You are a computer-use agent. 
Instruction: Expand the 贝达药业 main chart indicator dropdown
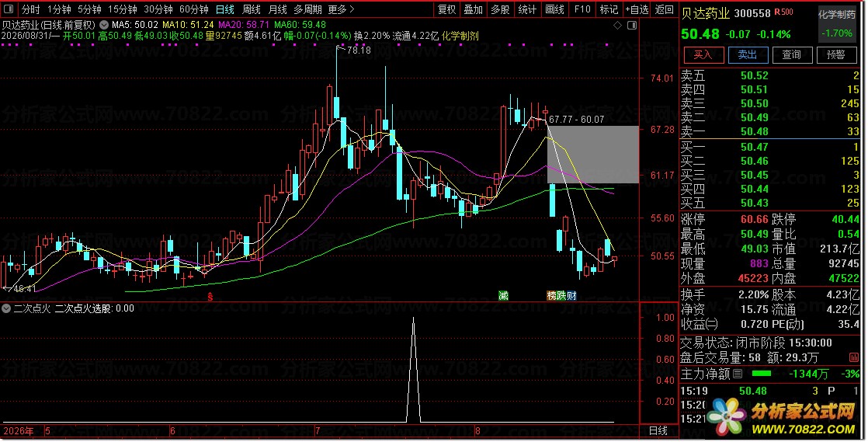(x=104, y=25)
